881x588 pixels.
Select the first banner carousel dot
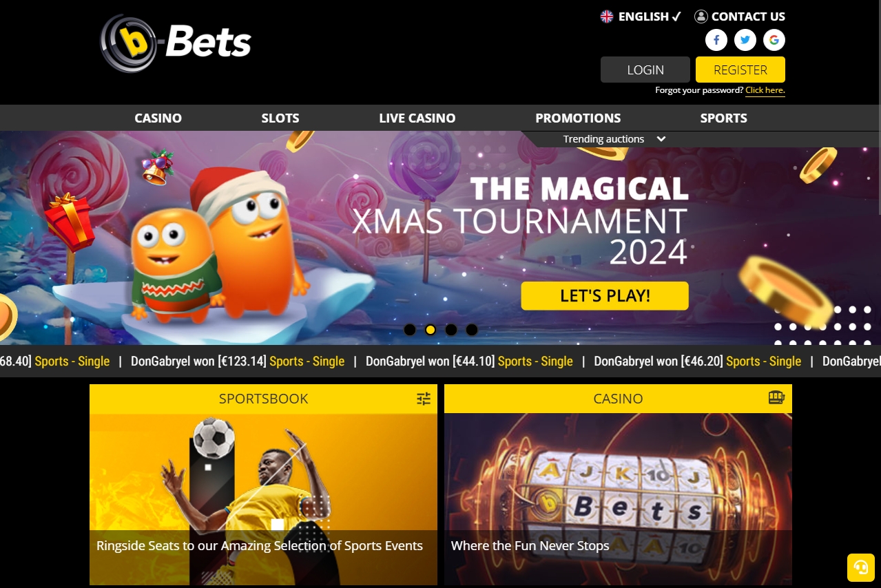click(410, 330)
